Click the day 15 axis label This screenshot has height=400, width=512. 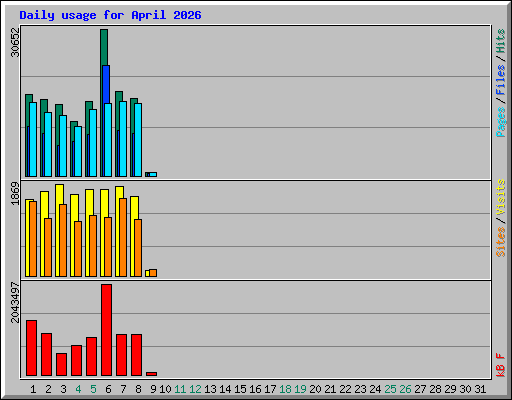tap(240, 389)
